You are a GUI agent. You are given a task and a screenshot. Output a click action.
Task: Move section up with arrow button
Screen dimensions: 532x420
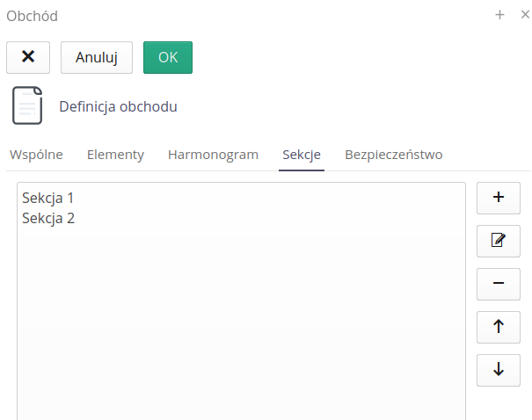point(499,326)
